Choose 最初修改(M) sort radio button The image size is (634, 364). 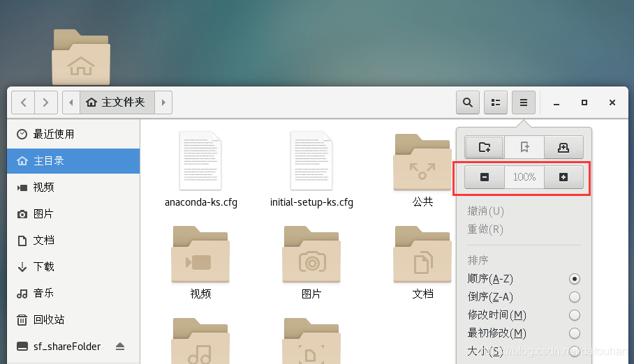[x=575, y=333]
